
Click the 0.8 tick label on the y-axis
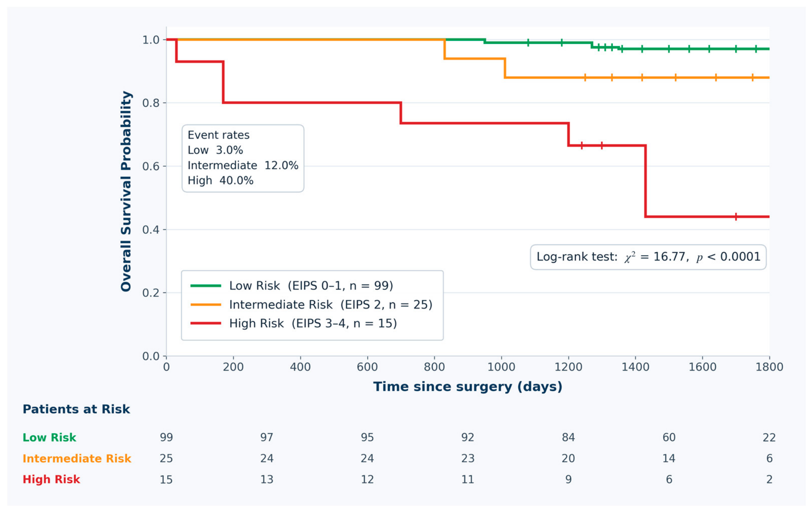pyautogui.click(x=151, y=103)
